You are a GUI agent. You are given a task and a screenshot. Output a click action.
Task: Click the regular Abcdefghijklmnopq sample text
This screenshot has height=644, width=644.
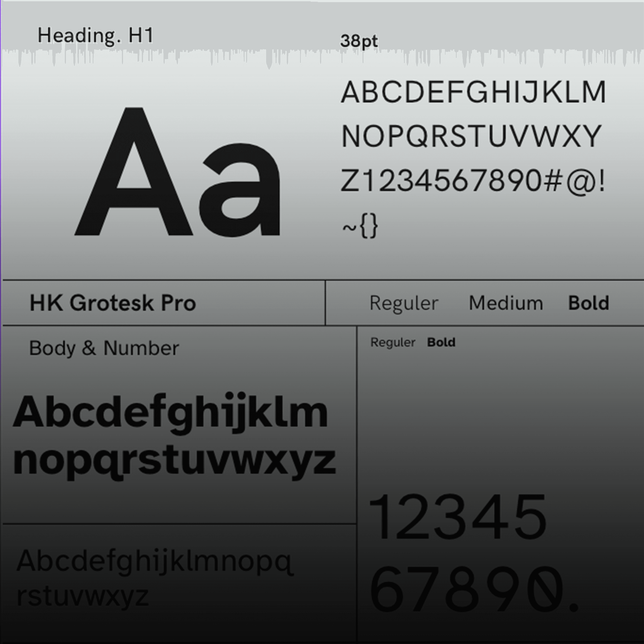click(x=155, y=561)
